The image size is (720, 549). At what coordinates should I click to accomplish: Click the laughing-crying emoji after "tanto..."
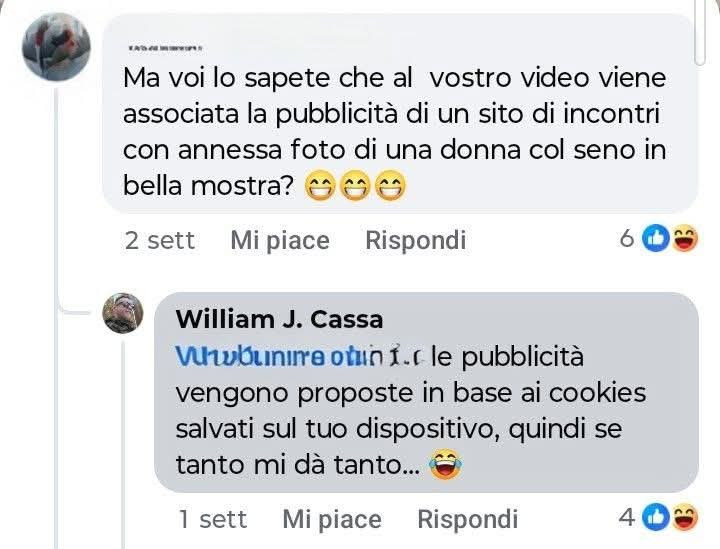(445, 465)
